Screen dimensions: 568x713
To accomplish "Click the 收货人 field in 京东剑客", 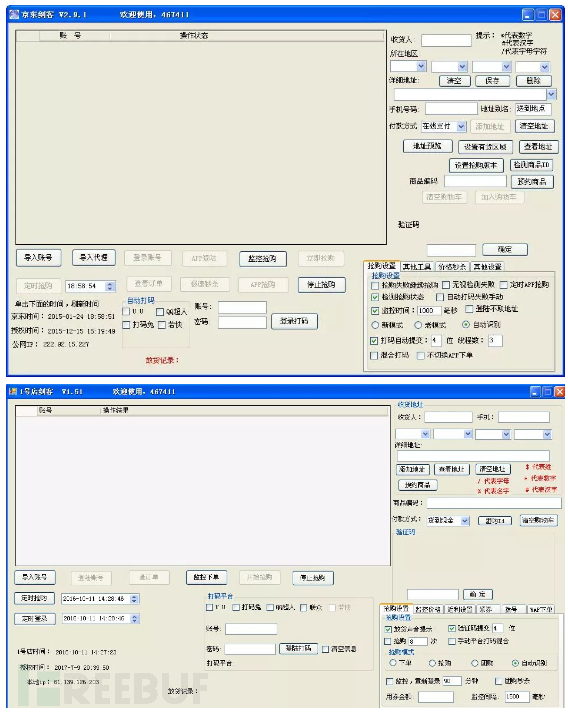I will (x=446, y=40).
